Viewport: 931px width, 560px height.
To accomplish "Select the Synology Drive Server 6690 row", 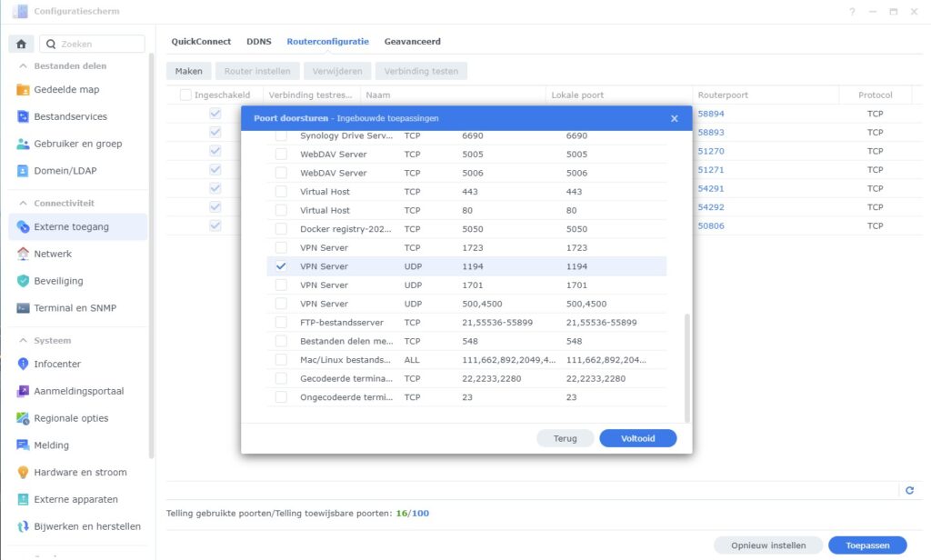I will [466, 136].
